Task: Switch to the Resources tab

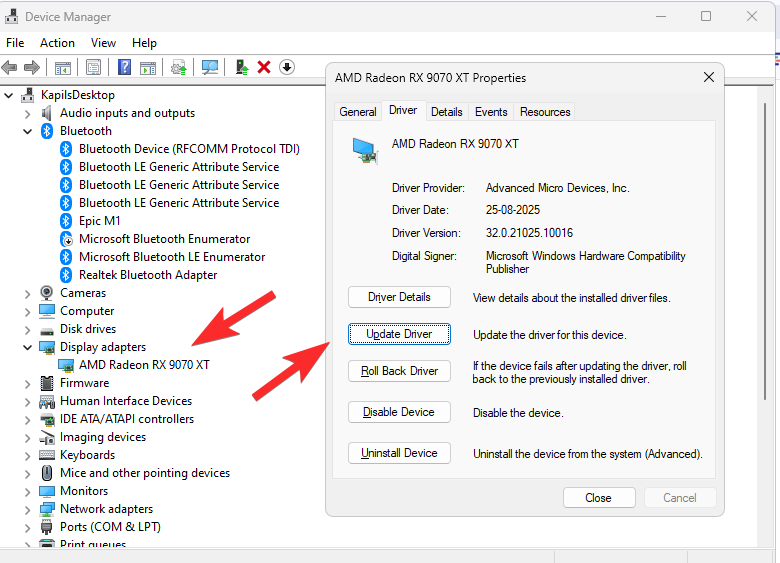Action: tap(545, 112)
